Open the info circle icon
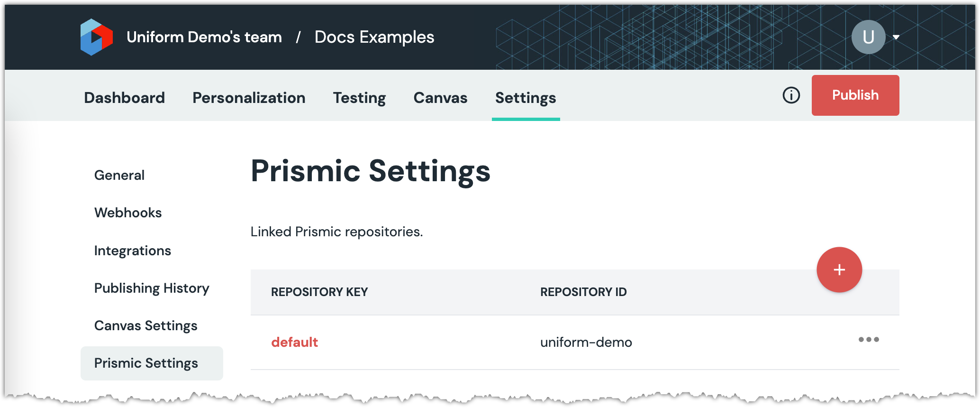The width and height of the screenshot is (980, 408). point(791,95)
